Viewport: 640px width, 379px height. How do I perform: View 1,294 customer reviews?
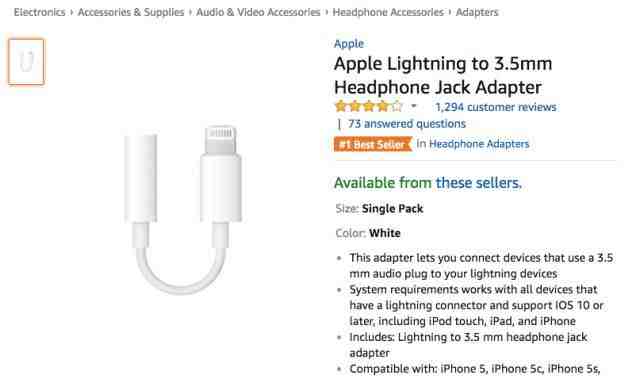(496, 107)
